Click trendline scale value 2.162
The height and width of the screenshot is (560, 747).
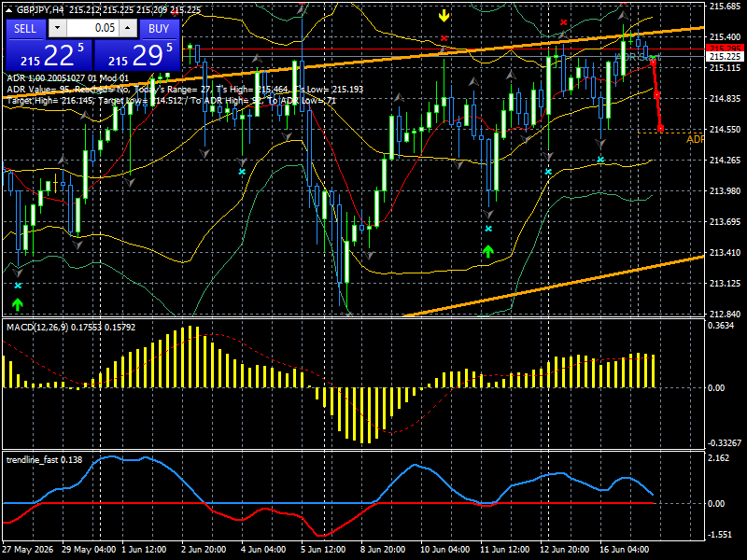[x=719, y=458]
